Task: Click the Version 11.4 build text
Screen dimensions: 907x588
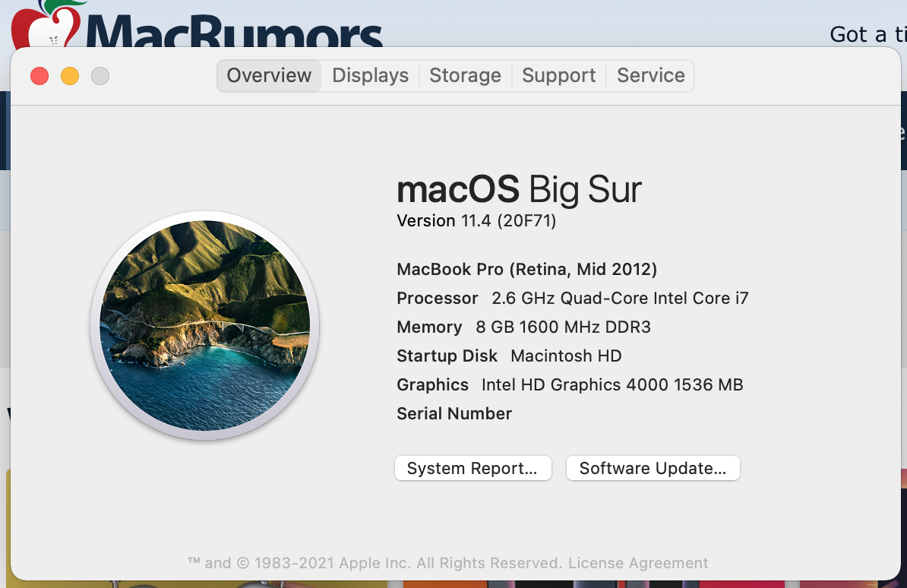Action: (x=476, y=221)
